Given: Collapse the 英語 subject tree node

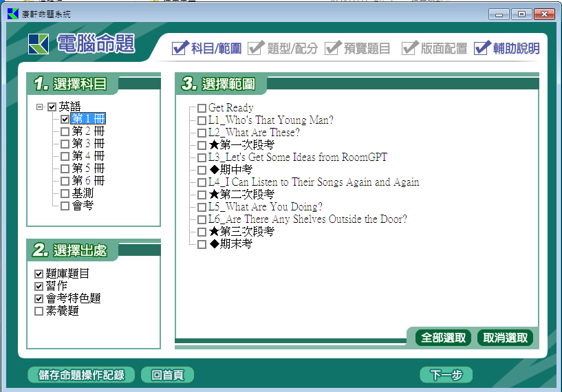Looking at the screenshot, I should [x=40, y=107].
